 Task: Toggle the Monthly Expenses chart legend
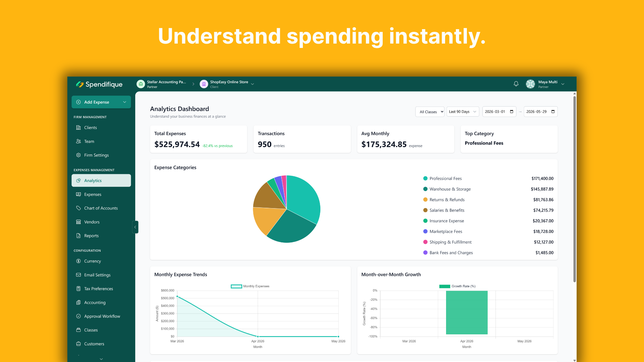coord(250,286)
